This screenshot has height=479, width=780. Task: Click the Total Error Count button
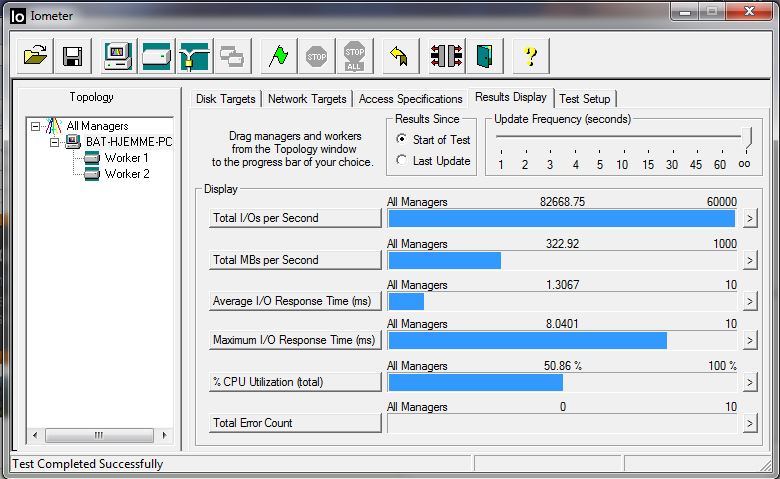tap(295, 423)
